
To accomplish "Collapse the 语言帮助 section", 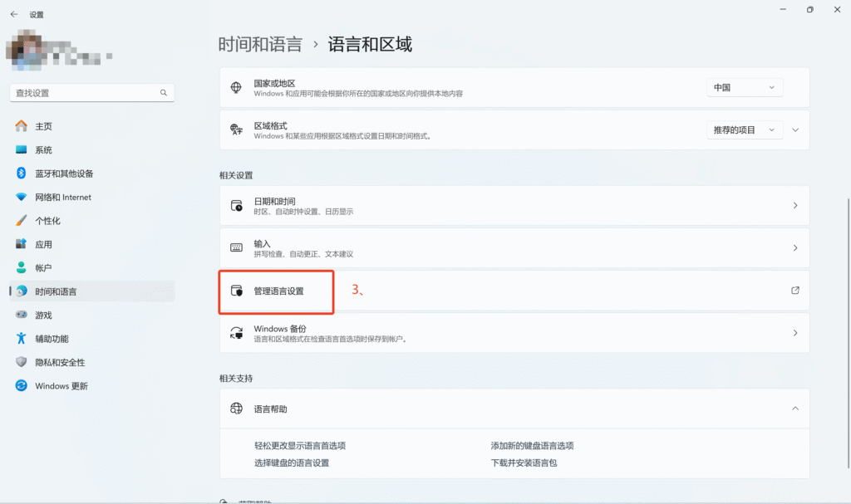I will (794, 409).
